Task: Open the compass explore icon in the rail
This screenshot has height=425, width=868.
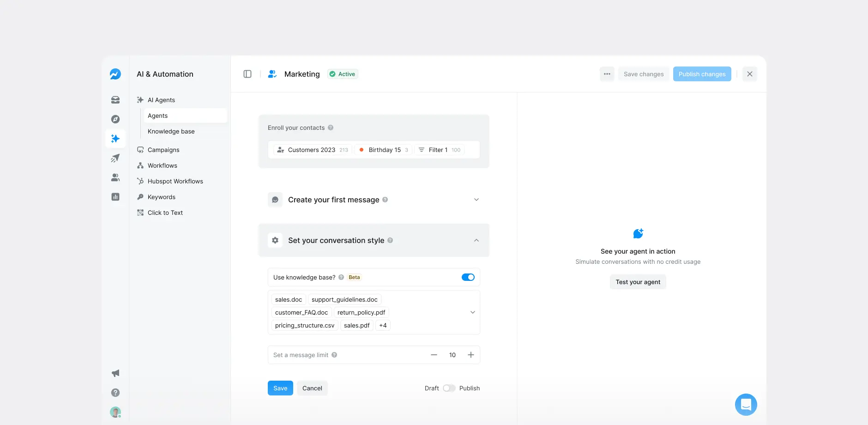Action: click(115, 119)
